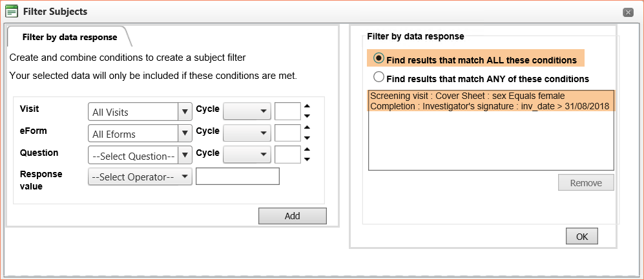This screenshot has width=644, height=280.
Task: Open the Select Operator dropdown
Action: [x=140, y=177]
